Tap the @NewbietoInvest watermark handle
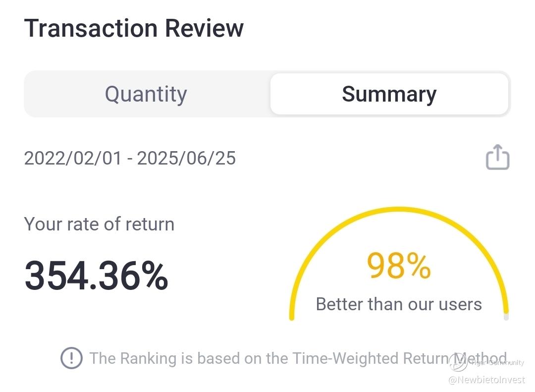The height and width of the screenshot is (392, 535). (486, 380)
